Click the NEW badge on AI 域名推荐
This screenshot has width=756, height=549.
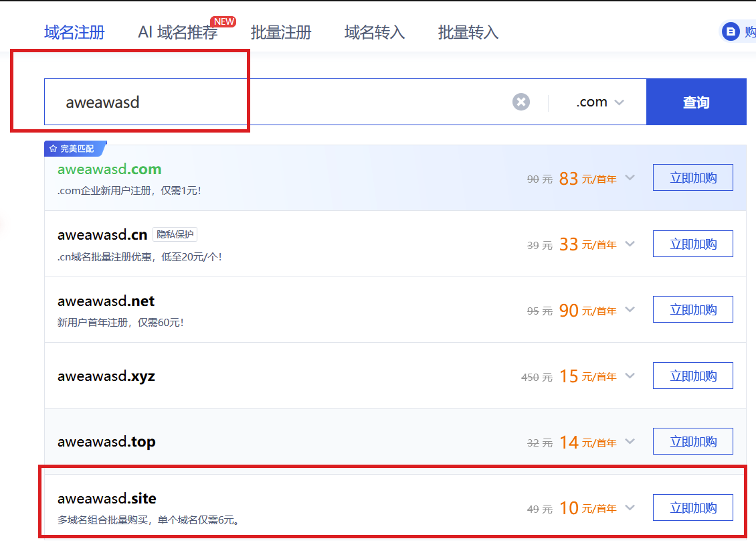pos(223,21)
